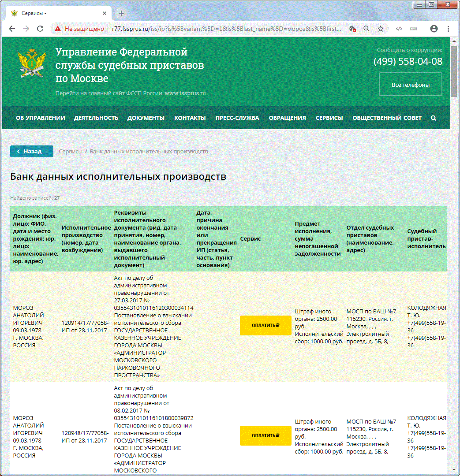This screenshot has width=460, height=476.
Task: Click the 'Найдено записей: 27' text
Action: click(35, 198)
